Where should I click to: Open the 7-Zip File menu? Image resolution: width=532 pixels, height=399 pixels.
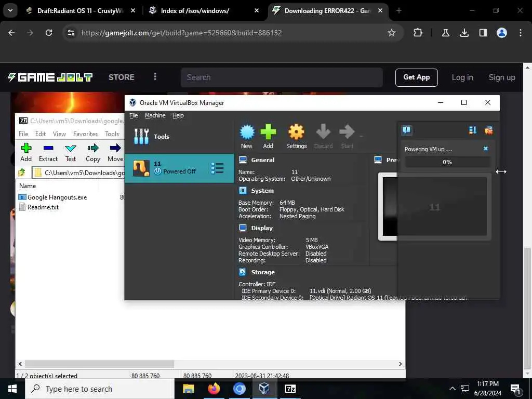[23, 134]
